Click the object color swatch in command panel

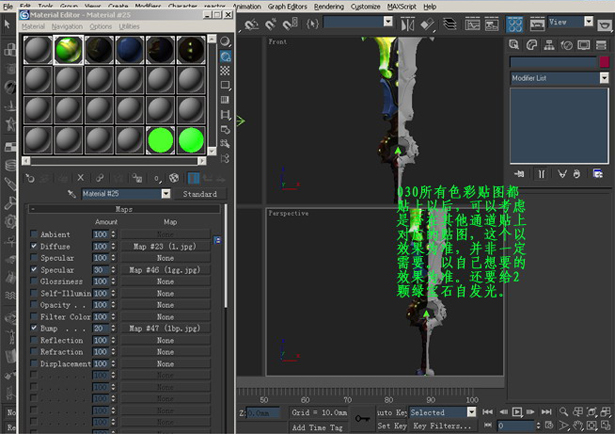[x=603, y=62]
